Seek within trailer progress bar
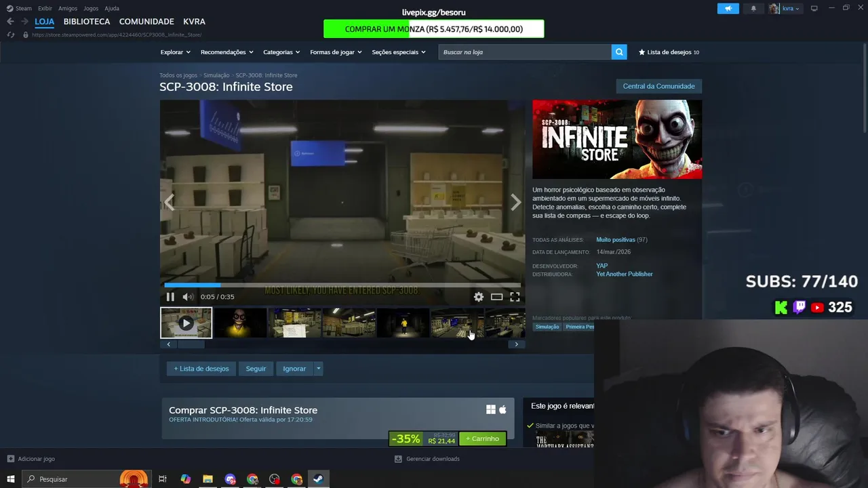This screenshot has height=488, width=868. (342, 285)
